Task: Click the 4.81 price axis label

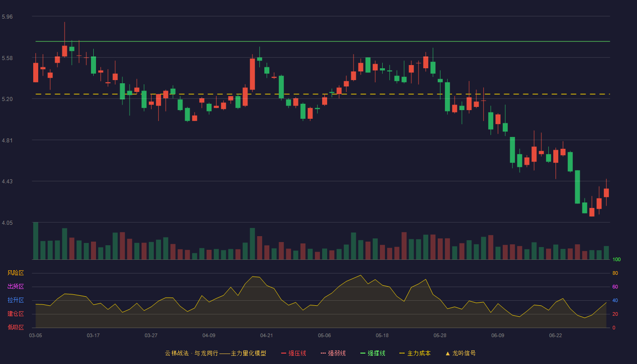Action: [7, 141]
